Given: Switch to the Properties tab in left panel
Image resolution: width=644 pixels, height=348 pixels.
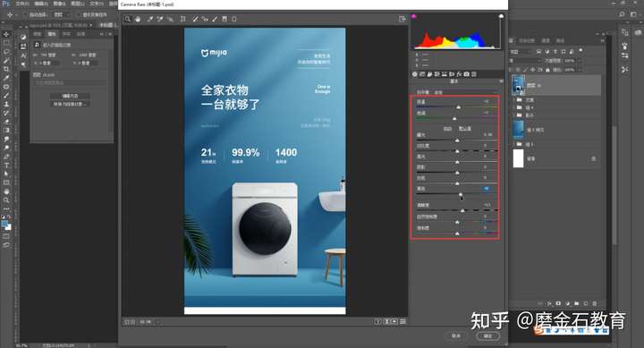Looking at the screenshot, I should (x=52, y=34).
